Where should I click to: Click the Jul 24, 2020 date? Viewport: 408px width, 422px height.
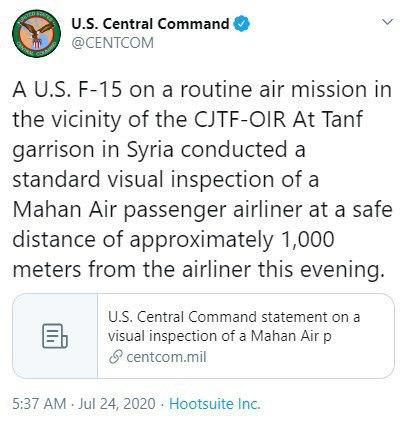point(117,404)
